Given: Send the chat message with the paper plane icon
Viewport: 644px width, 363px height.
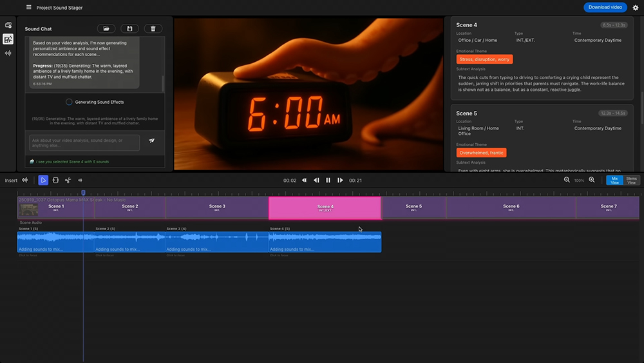Looking at the screenshot, I should pos(152,141).
